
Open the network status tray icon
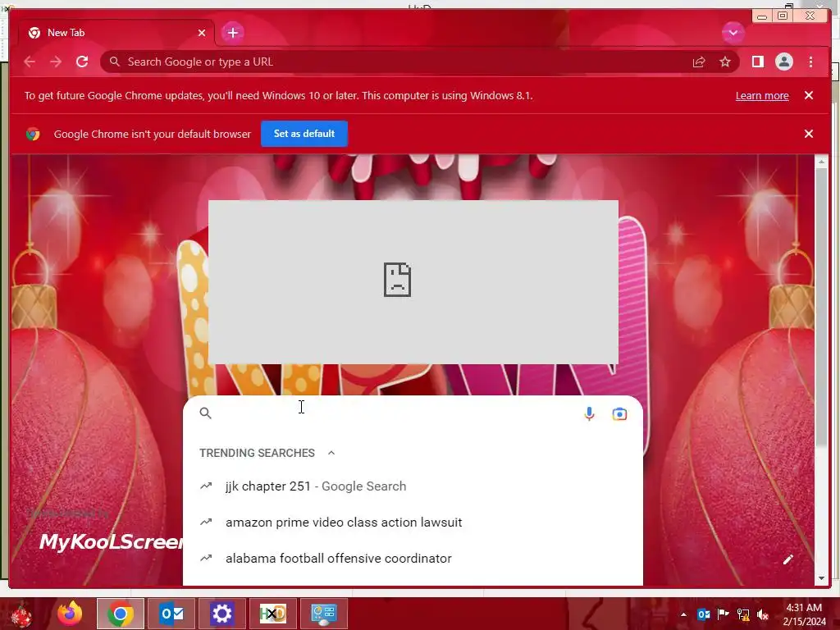pos(743,614)
